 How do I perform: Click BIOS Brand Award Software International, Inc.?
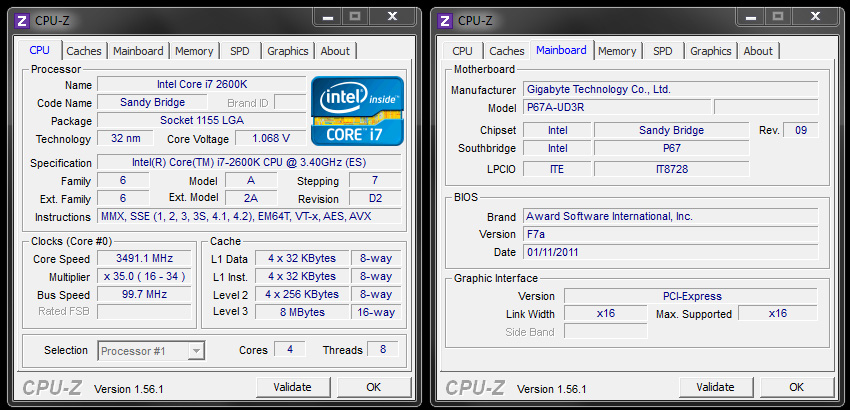click(671, 216)
